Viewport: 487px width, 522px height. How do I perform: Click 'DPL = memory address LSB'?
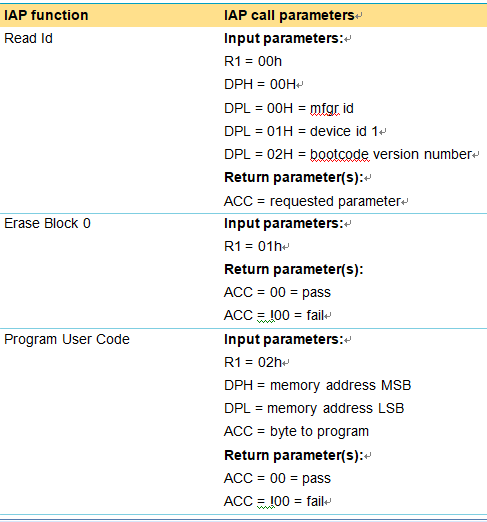314,408
